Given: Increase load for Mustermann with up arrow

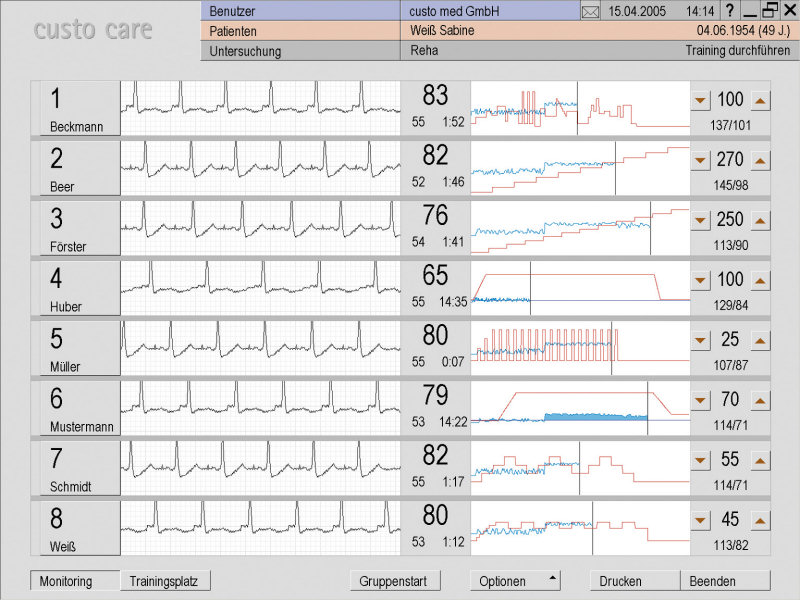Looking at the screenshot, I should [x=760, y=401].
